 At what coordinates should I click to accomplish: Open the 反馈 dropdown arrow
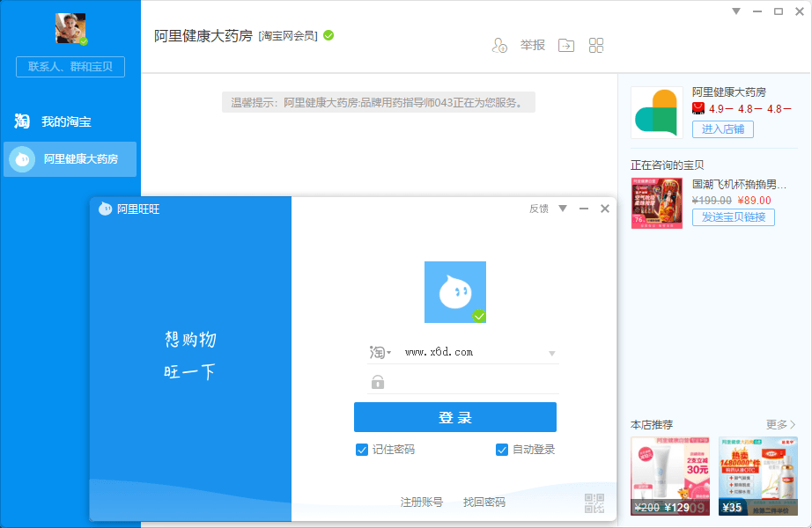click(563, 209)
